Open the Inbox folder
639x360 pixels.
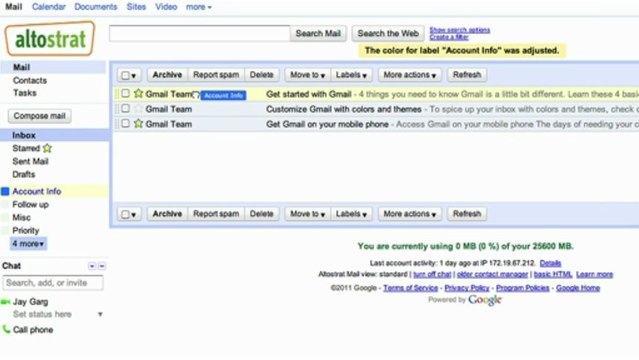pyautogui.click(x=24, y=135)
